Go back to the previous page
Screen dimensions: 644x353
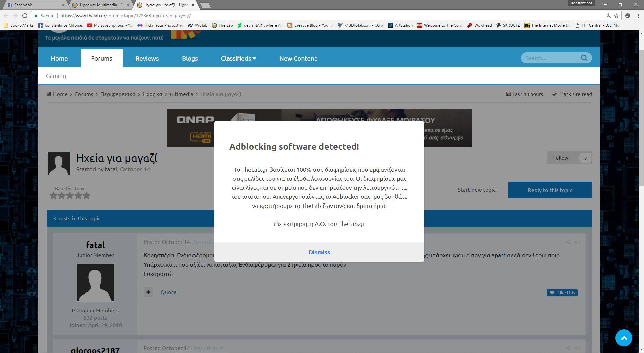click(6, 16)
